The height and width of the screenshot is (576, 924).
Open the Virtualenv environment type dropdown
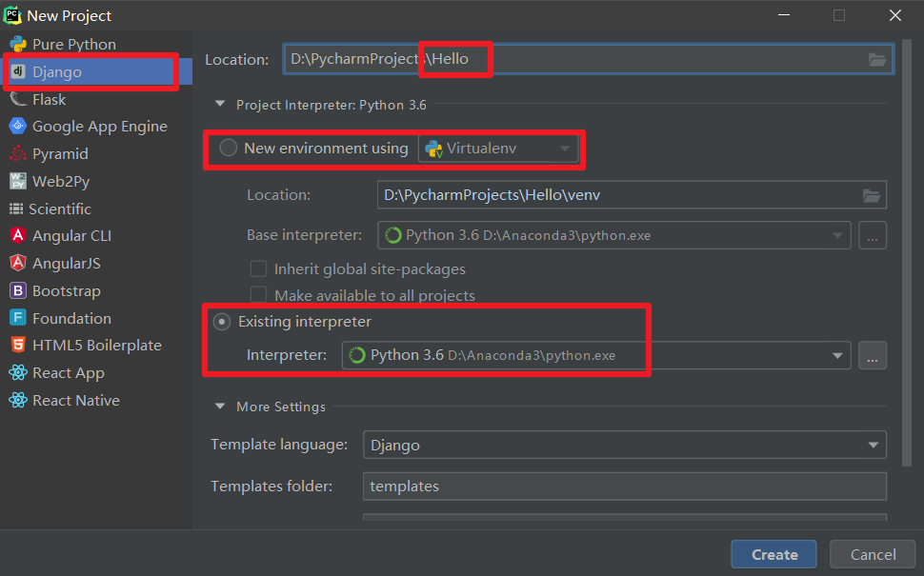point(498,149)
